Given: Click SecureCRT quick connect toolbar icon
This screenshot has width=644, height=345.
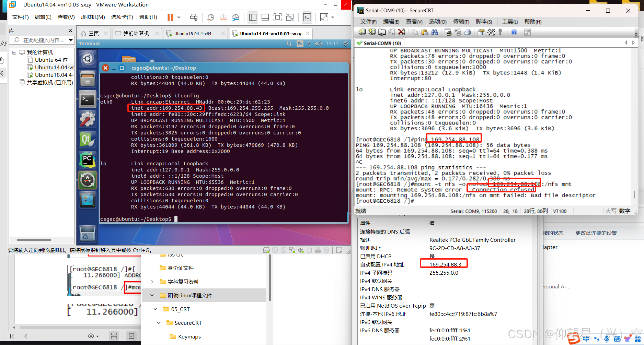Looking at the screenshot, I should pyautogui.click(x=372, y=32).
